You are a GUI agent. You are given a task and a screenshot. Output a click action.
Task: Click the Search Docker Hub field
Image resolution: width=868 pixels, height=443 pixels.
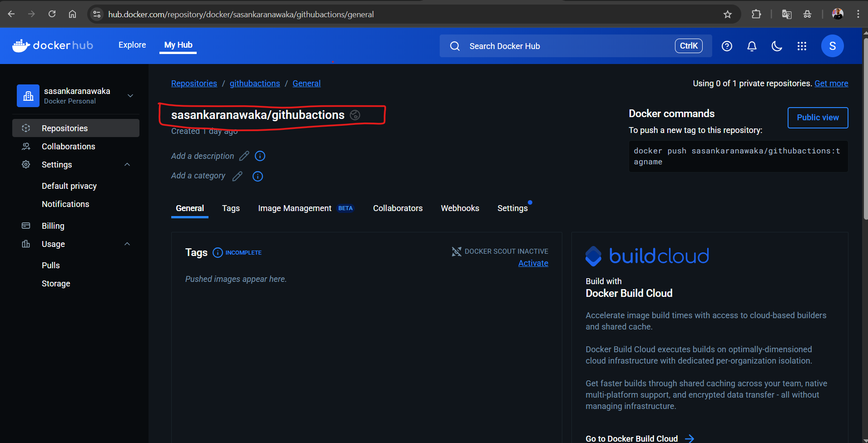click(x=575, y=46)
